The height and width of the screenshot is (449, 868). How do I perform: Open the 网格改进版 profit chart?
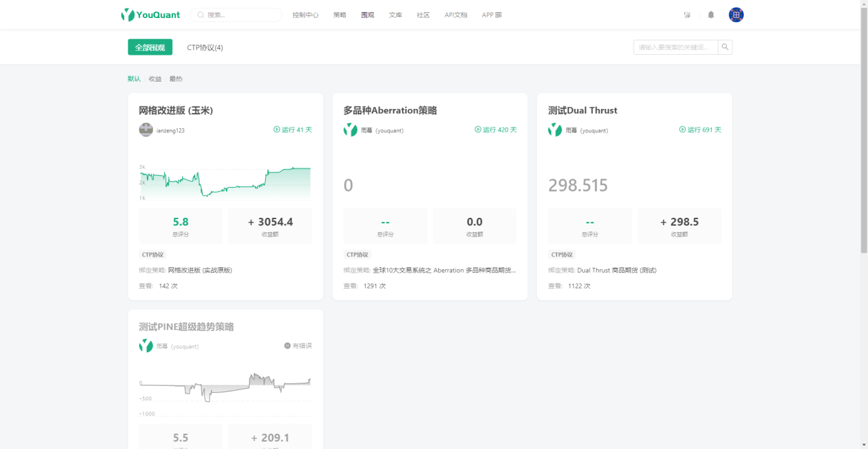point(225,182)
